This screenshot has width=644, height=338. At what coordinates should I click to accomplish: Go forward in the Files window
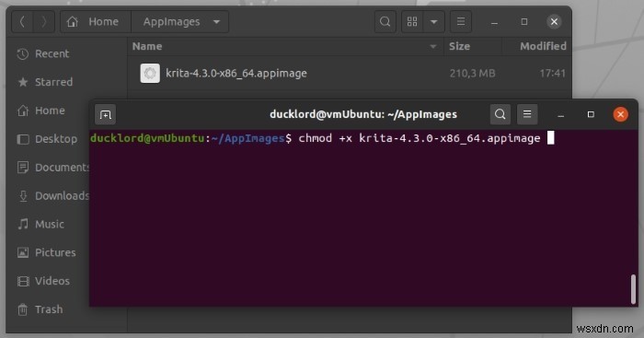point(43,22)
